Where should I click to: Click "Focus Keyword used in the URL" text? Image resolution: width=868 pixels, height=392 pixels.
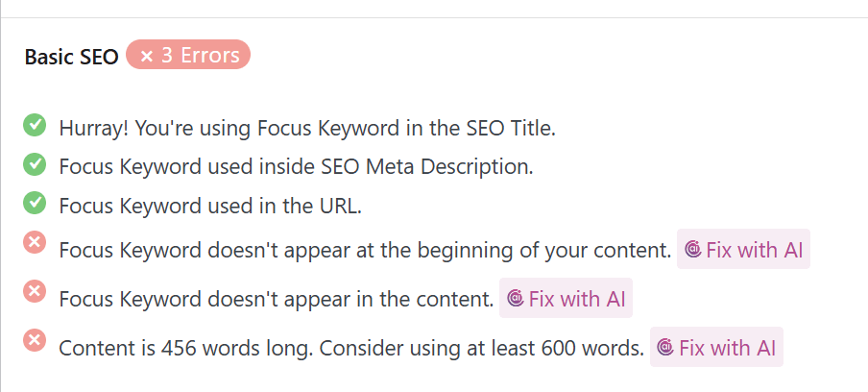click(x=210, y=205)
